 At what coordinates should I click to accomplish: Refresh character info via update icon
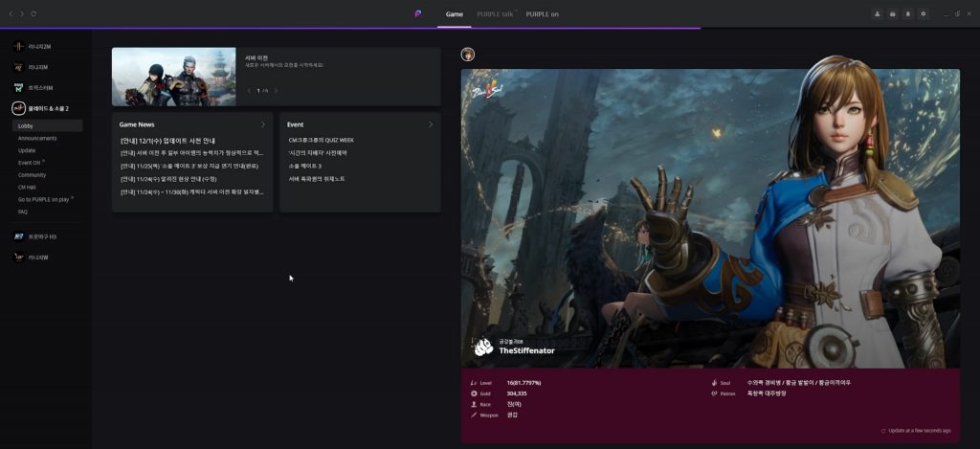point(883,431)
